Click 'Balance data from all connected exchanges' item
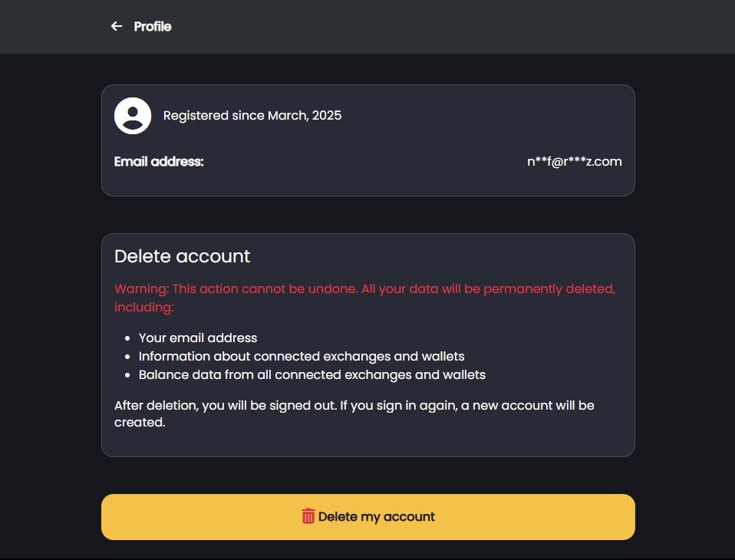 point(312,375)
